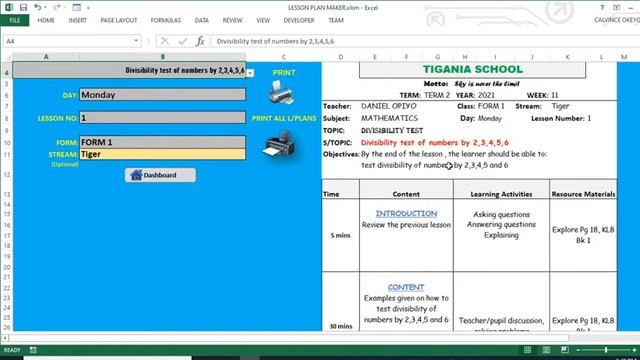Click the FORM field showing FORM 1
Viewport: 640px width, 360px height.
pyautogui.click(x=162, y=142)
